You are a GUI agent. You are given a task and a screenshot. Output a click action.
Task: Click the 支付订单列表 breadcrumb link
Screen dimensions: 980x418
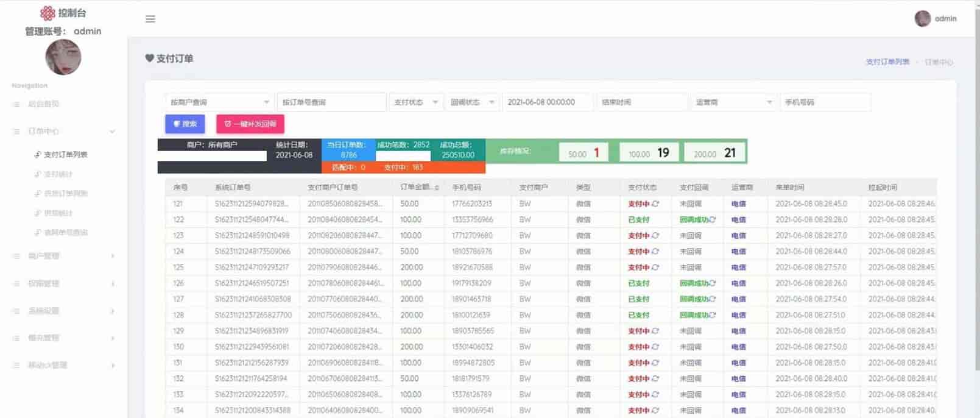pyautogui.click(x=887, y=62)
